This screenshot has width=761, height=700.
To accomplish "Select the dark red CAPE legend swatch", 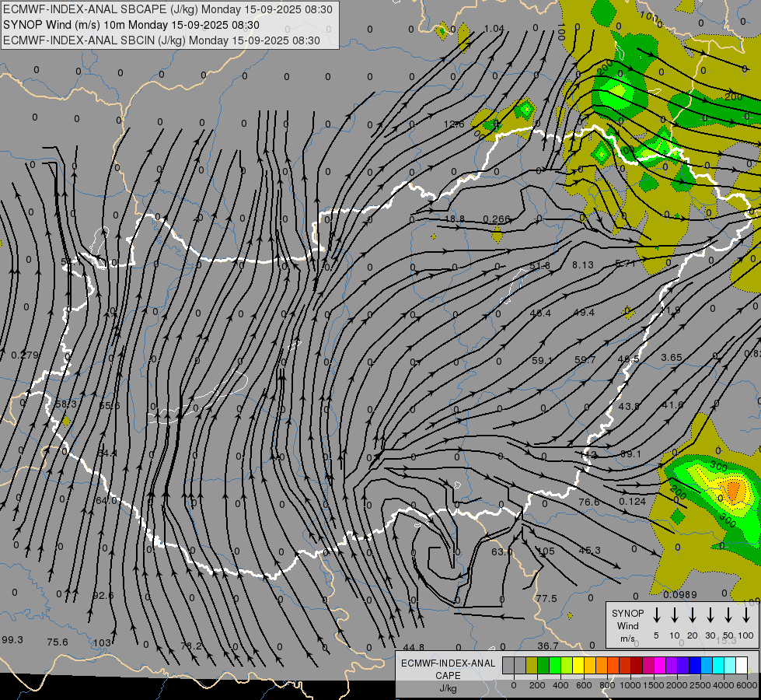I will tap(637, 666).
